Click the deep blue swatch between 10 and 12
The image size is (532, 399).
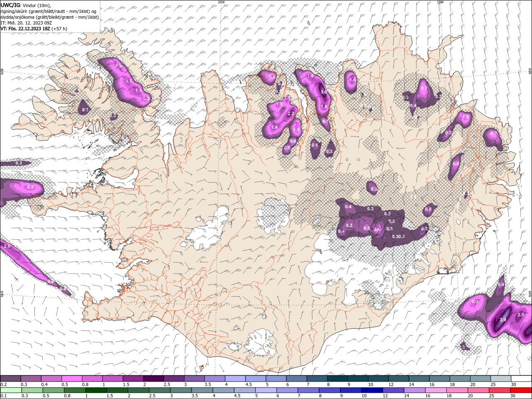pos(372,390)
